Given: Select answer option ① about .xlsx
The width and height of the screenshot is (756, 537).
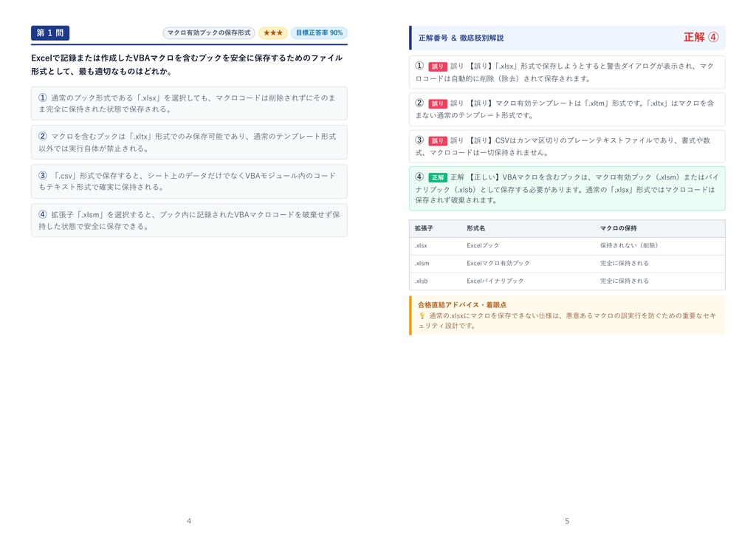Looking at the screenshot, I should coord(189,103).
